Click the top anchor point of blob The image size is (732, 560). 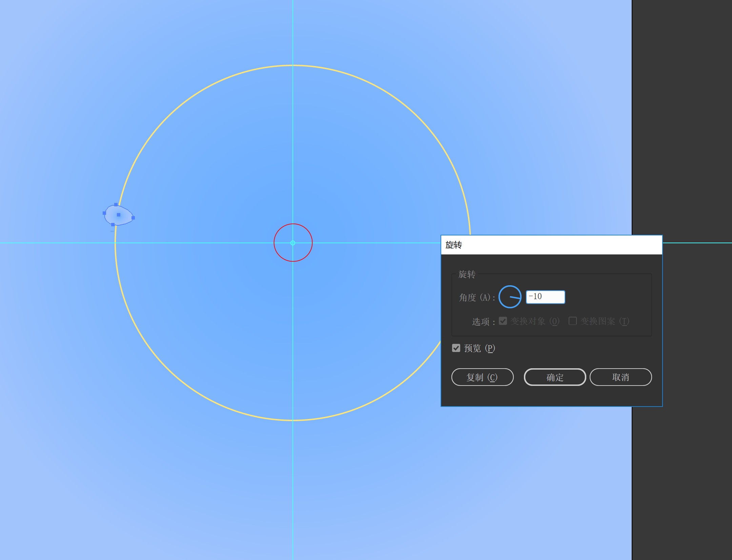point(116,205)
